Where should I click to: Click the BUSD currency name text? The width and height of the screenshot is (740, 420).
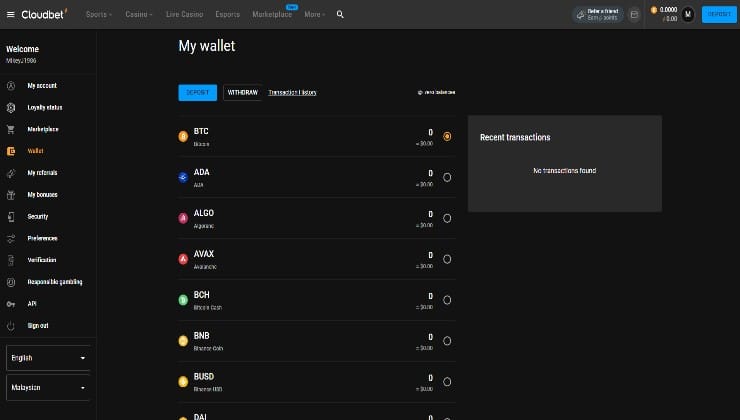(204, 377)
